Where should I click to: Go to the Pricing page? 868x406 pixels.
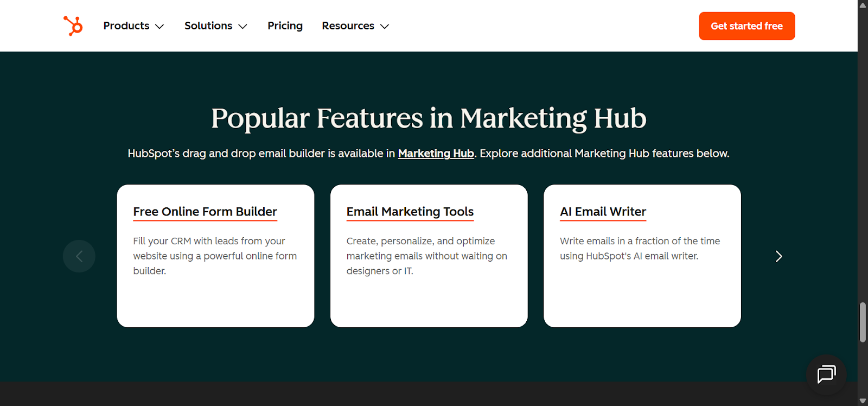(x=285, y=26)
